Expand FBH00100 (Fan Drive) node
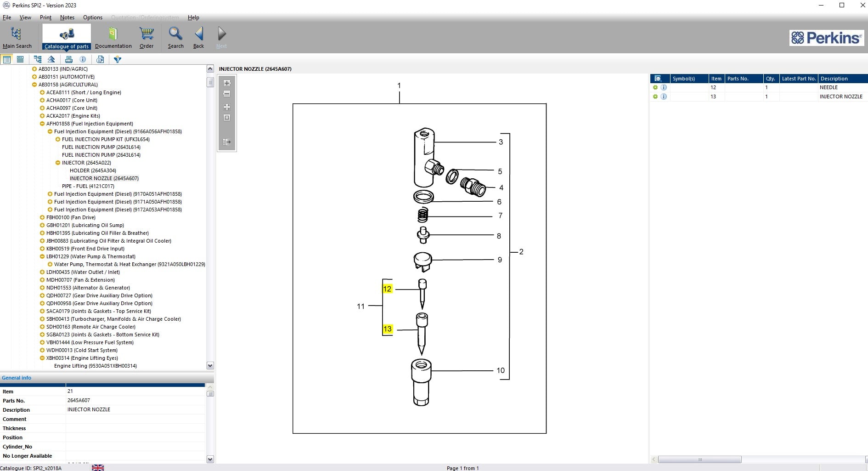Image resolution: width=868 pixels, height=471 pixels. (42, 217)
